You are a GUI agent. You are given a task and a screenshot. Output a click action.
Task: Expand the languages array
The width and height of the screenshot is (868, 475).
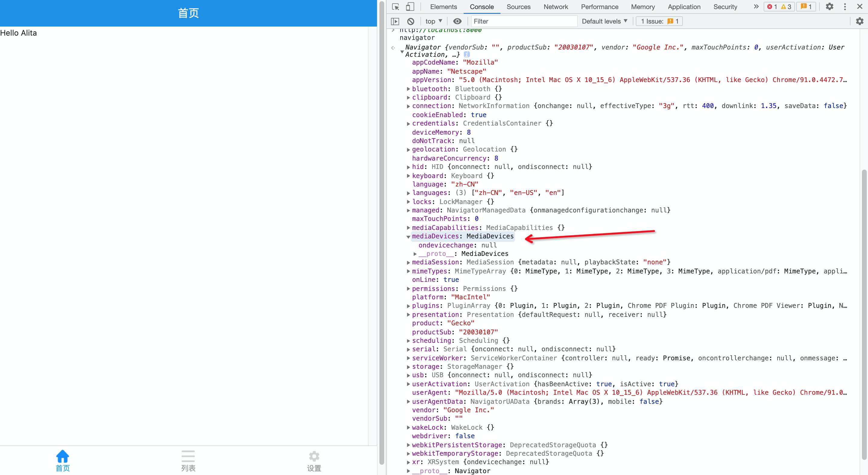click(408, 193)
